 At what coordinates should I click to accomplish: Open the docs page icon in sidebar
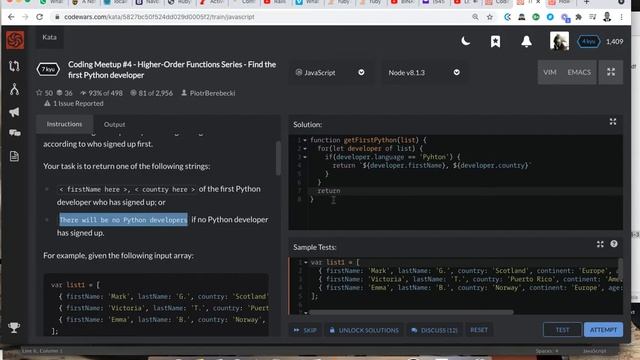point(14,156)
